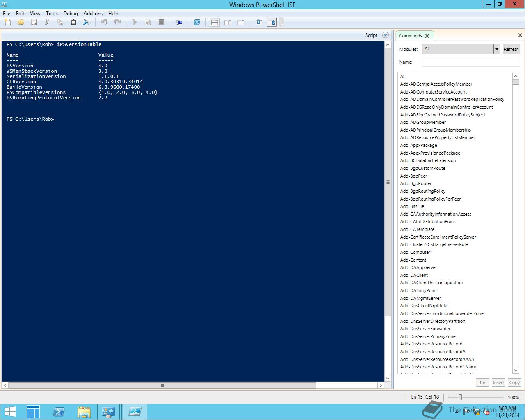Select Add-Computer command
Image resolution: width=525 pixels, height=420 pixels.
coord(415,252)
